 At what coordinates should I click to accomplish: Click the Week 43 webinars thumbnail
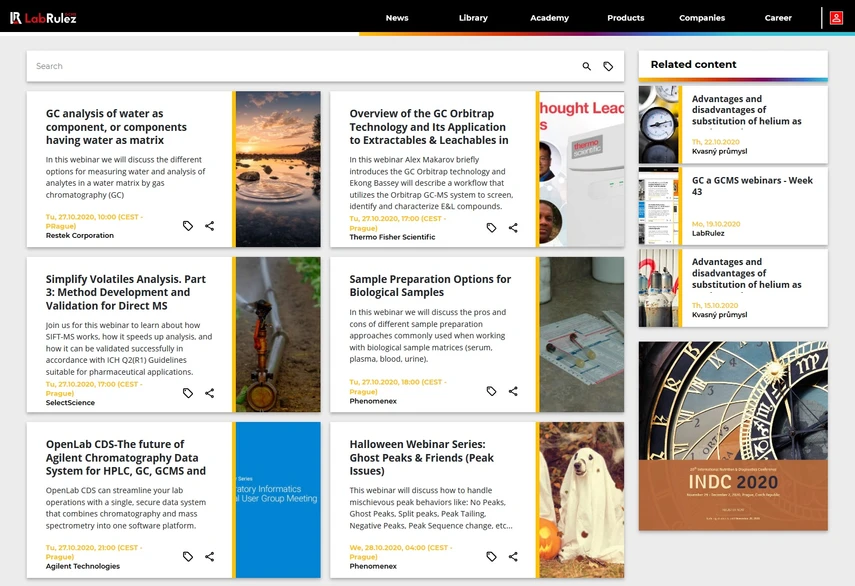(659, 206)
